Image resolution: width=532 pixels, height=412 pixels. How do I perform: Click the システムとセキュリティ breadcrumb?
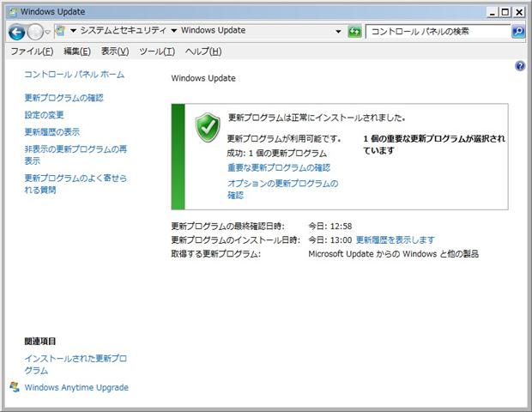[x=123, y=30]
